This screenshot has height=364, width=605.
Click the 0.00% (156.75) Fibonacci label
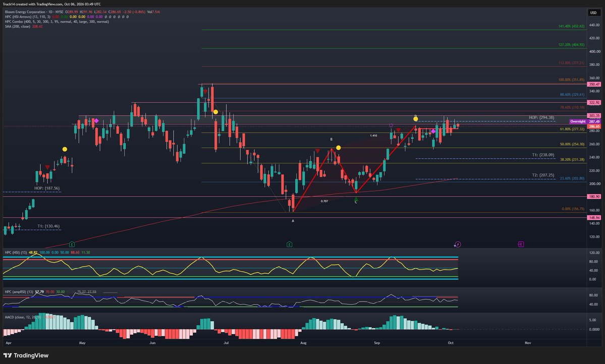573,209
